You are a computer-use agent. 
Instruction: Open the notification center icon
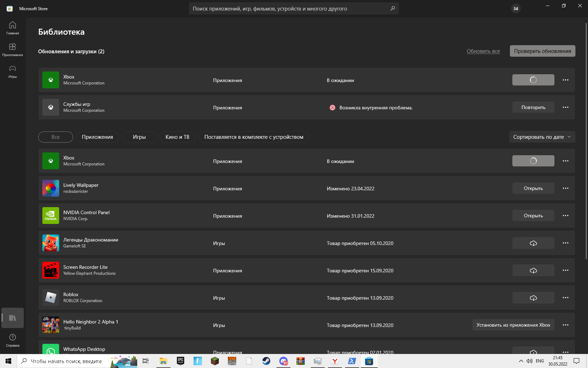point(576,361)
